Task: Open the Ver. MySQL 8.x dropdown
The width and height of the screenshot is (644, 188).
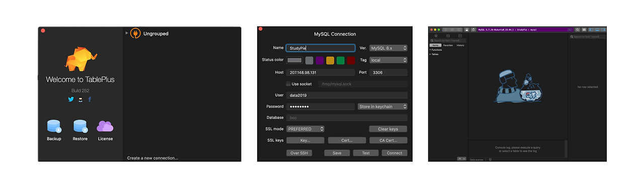Action: click(388, 48)
